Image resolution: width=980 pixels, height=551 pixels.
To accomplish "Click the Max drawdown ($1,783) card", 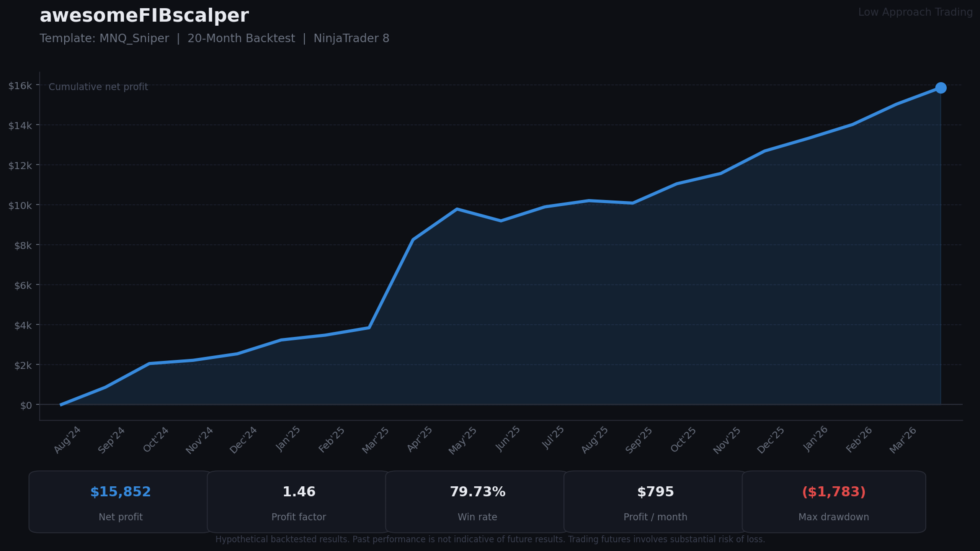I will click(834, 502).
